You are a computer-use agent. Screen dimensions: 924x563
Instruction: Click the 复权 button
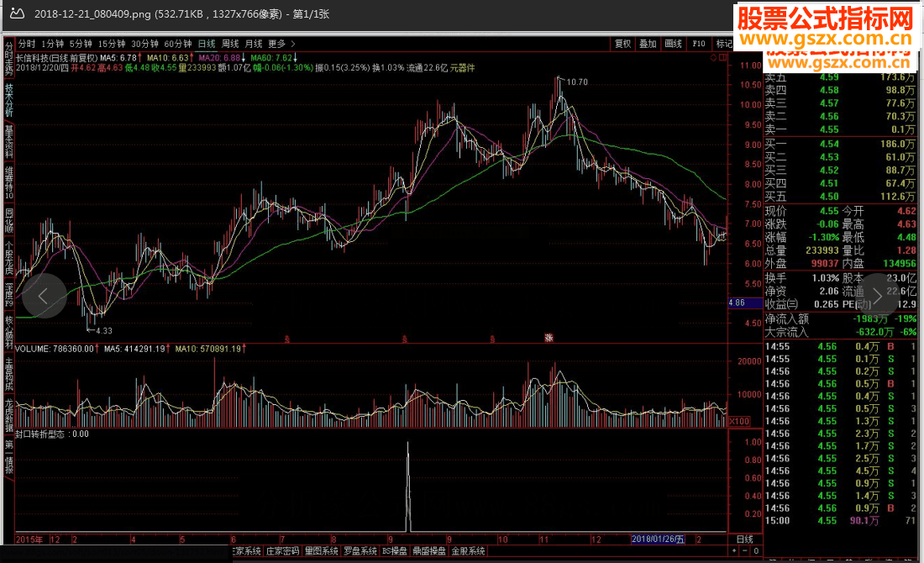(x=623, y=44)
